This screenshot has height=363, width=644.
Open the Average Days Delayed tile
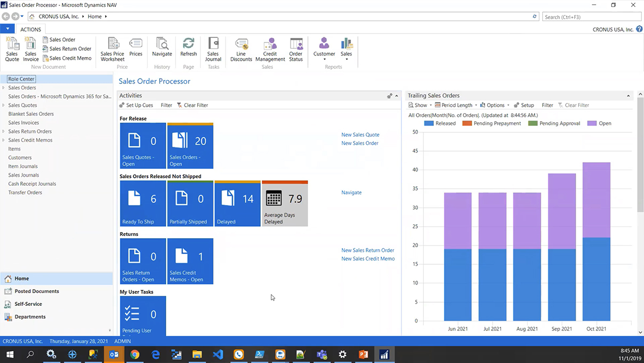[x=285, y=203]
